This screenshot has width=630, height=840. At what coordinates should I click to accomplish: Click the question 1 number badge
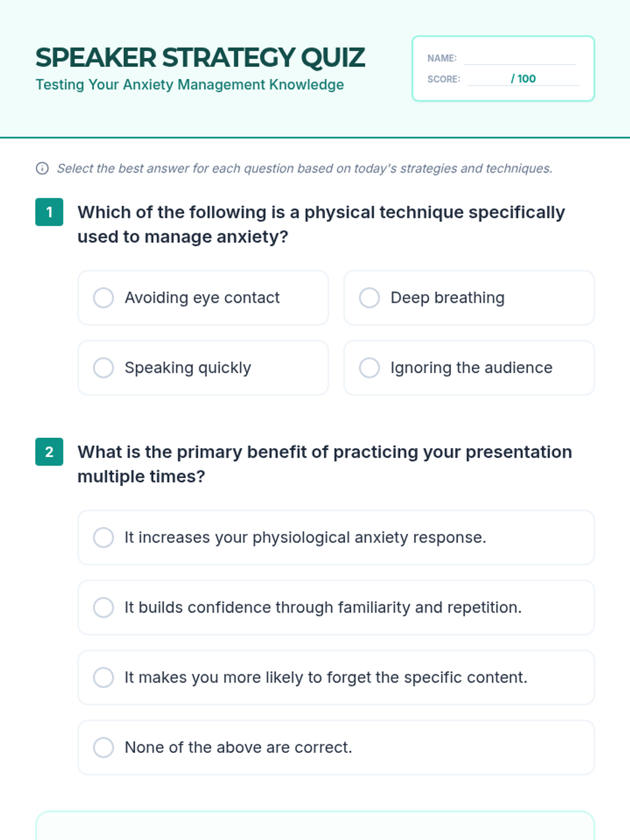pyautogui.click(x=49, y=212)
